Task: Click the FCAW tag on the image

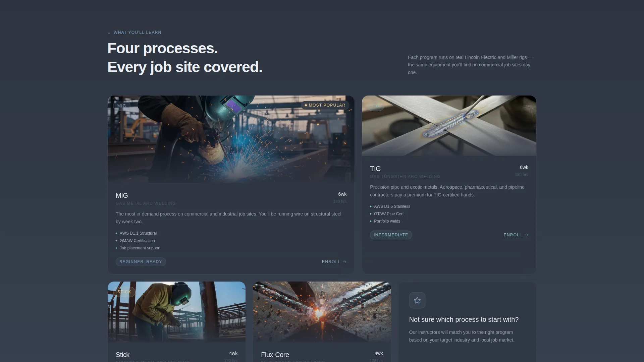Action: (x=269, y=292)
